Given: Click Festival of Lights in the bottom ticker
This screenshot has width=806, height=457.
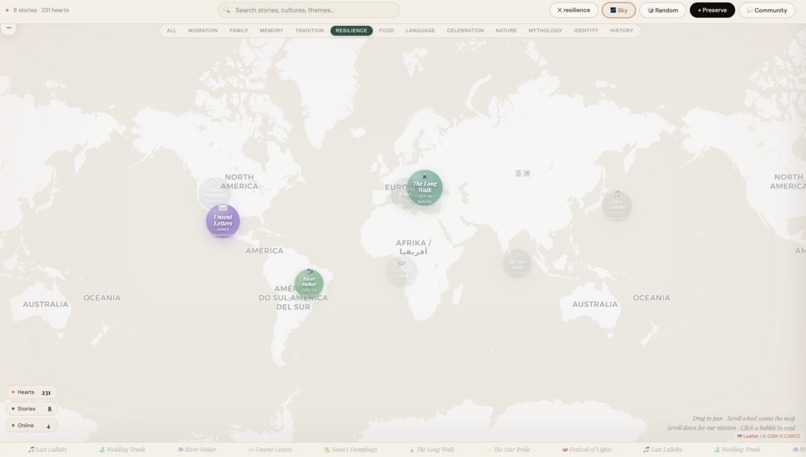Looking at the screenshot, I should [x=587, y=449].
